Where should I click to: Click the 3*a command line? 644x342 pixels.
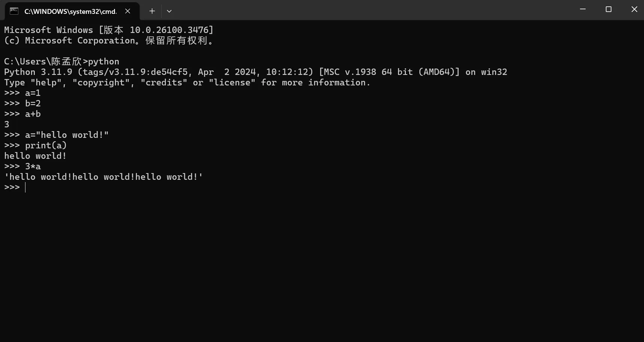click(33, 166)
